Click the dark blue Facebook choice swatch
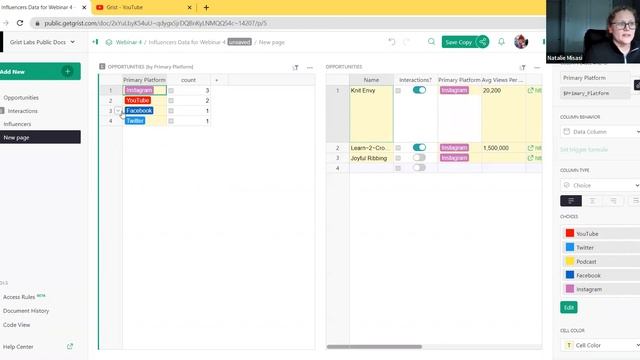Viewport: 640px width, 360px height. click(x=570, y=275)
